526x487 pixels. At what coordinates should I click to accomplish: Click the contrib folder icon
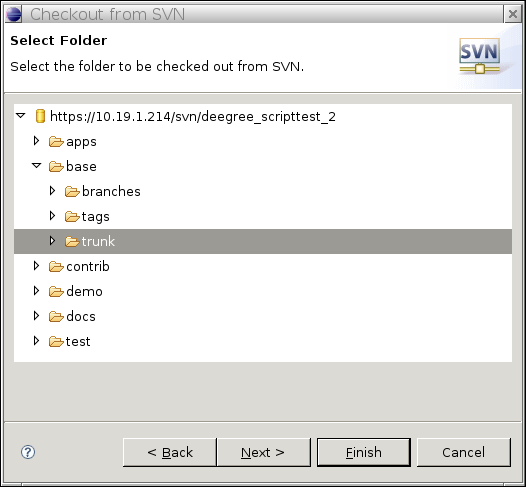coord(56,266)
